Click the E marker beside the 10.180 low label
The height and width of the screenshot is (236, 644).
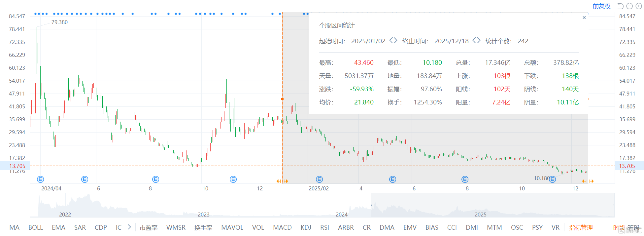(553, 179)
